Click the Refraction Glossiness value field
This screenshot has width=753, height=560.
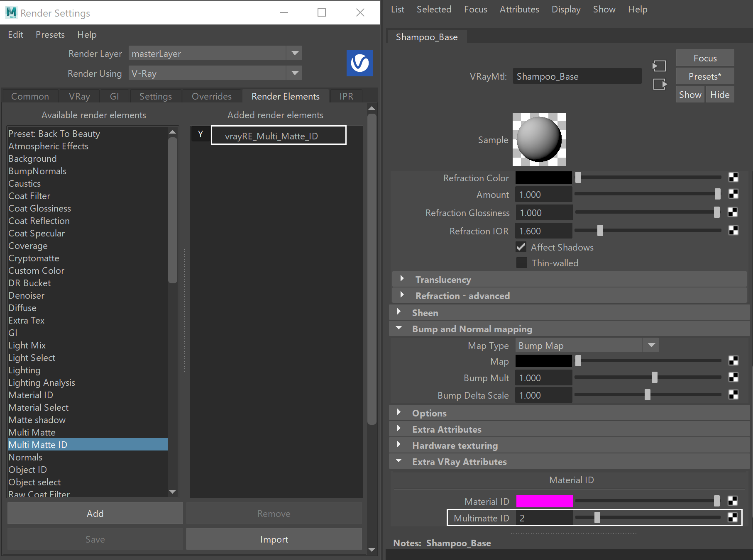click(544, 213)
